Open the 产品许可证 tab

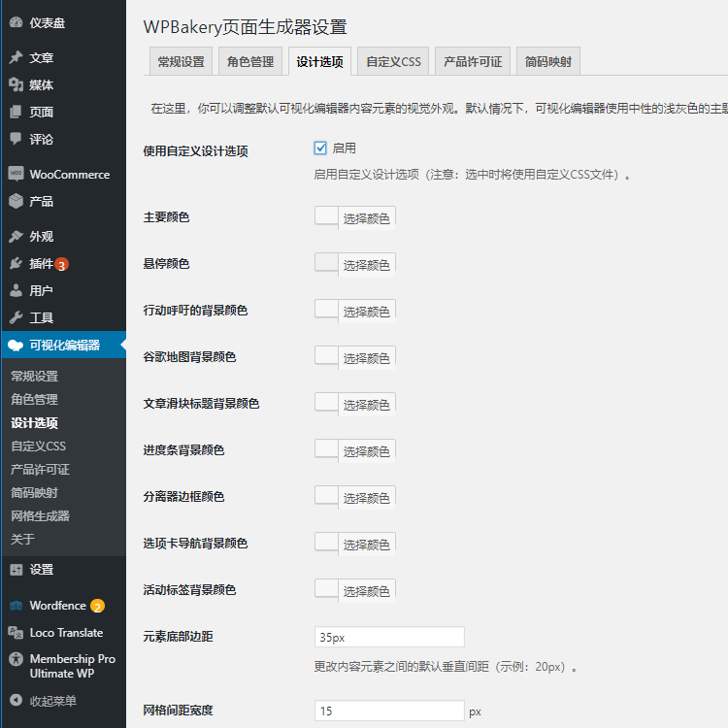pos(473,61)
